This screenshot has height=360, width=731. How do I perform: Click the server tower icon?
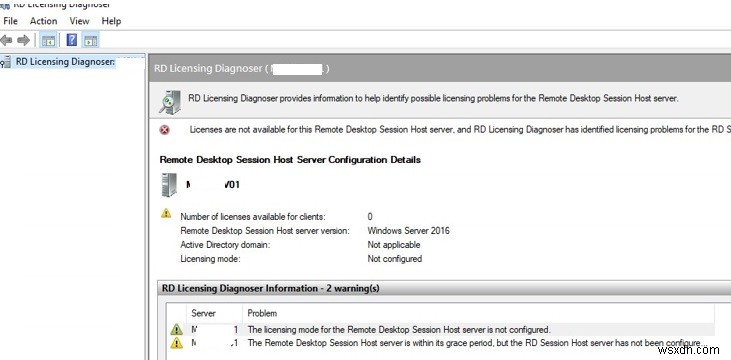coord(169,185)
